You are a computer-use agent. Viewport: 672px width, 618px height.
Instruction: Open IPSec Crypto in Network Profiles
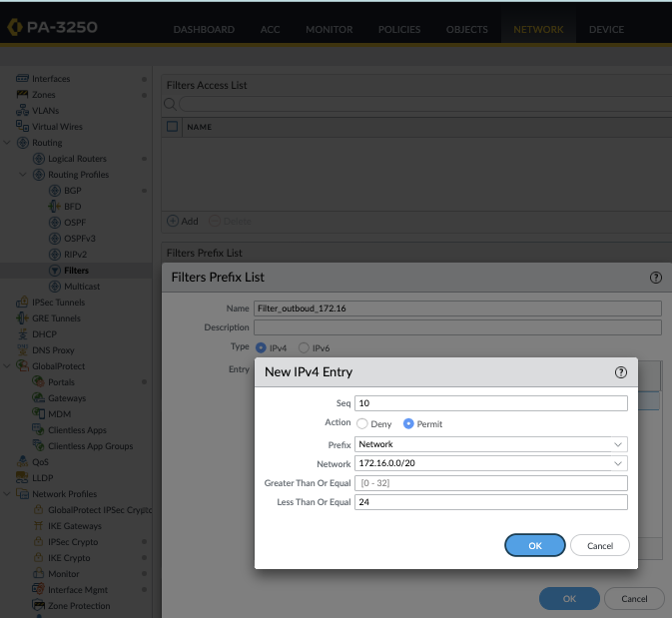pyautogui.click(x=73, y=542)
